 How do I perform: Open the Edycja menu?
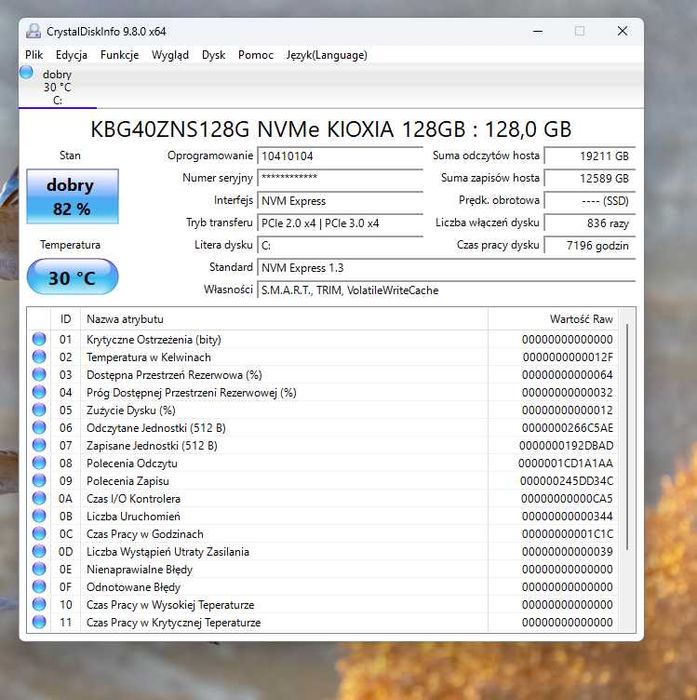(x=71, y=55)
